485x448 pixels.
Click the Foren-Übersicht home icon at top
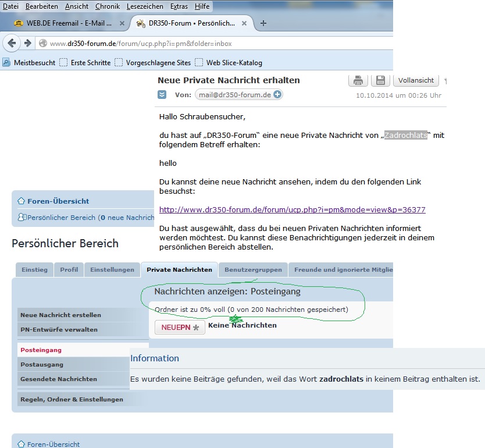pyautogui.click(x=21, y=201)
